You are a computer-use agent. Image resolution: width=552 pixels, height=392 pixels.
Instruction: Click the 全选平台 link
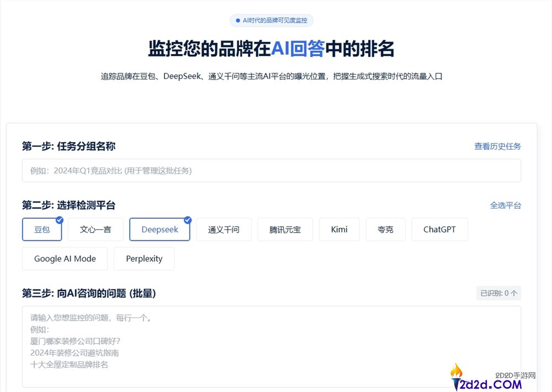[506, 205]
